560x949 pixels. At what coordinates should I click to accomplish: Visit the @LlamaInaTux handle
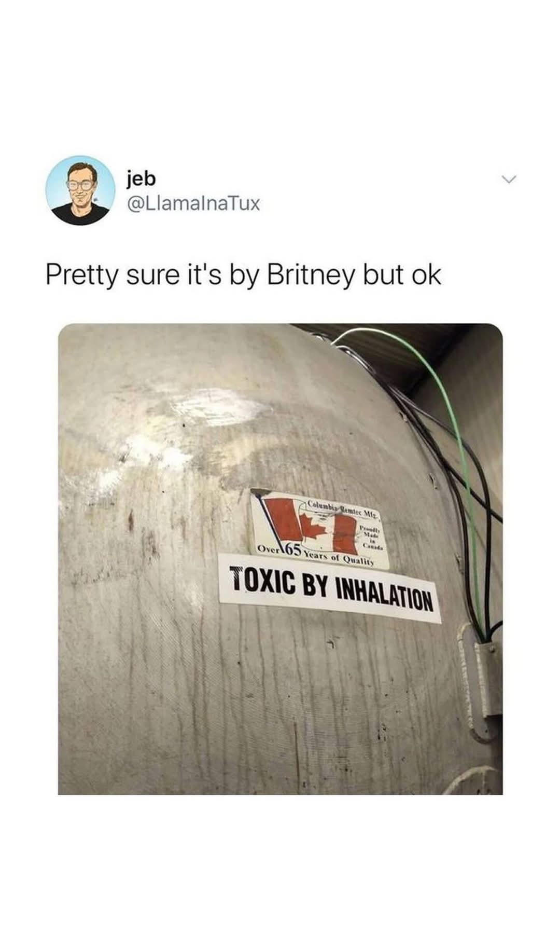coord(193,203)
